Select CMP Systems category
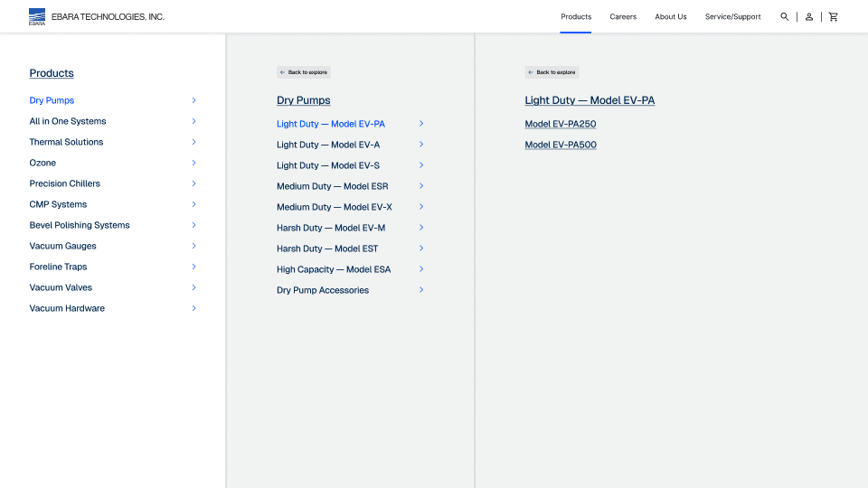The width and height of the screenshot is (868, 488). [58, 204]
